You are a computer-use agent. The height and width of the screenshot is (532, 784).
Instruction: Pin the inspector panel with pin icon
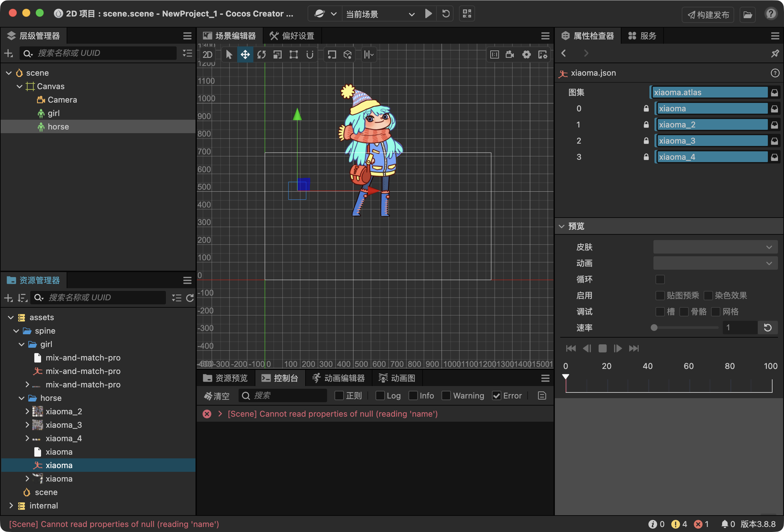[x=775, y=53]
